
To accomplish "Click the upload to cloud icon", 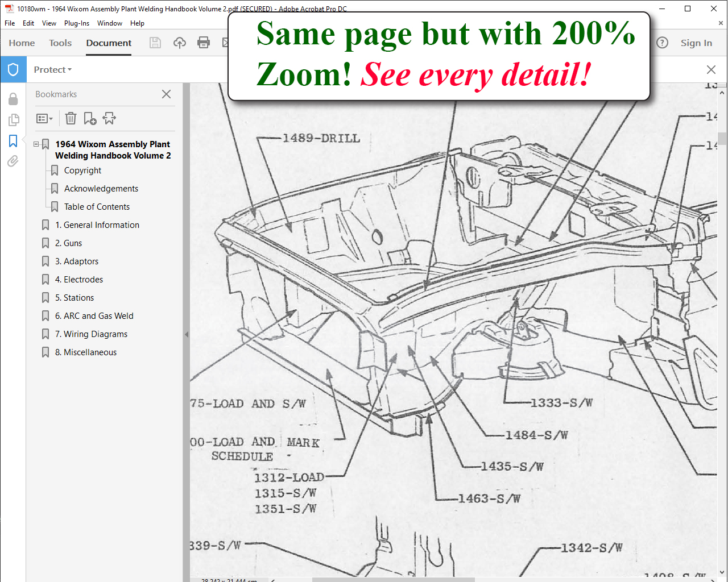I will (180, 43).
